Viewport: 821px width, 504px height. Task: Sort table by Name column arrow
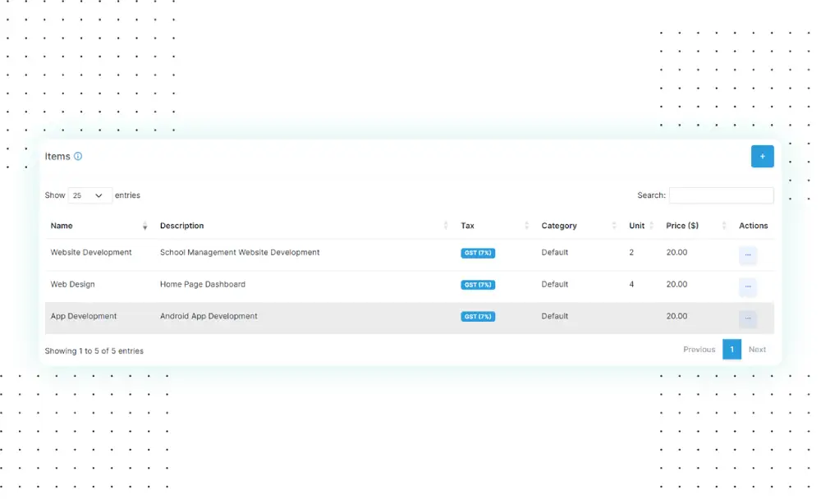145,226
